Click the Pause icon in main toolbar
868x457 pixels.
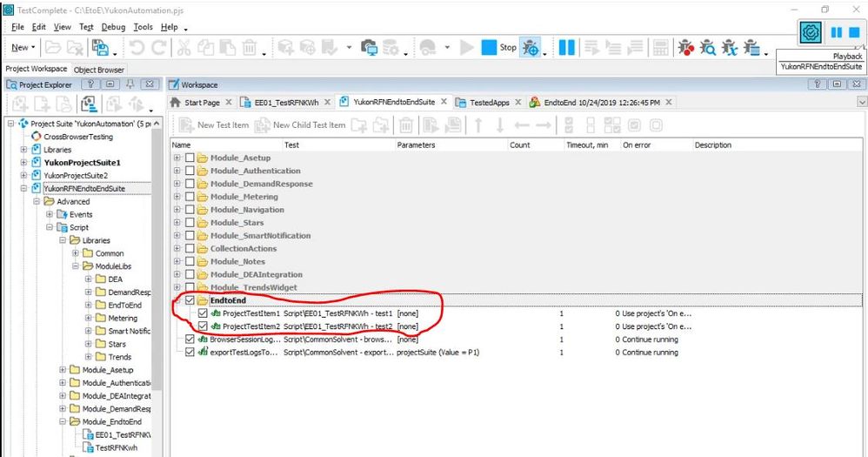pos(566,47)
